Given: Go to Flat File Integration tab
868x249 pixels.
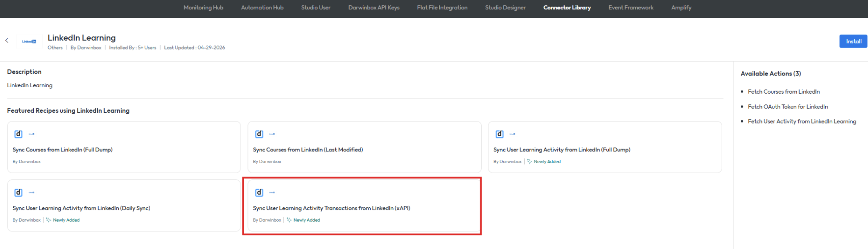Looking at the screenshot, I should coord(442,7).
